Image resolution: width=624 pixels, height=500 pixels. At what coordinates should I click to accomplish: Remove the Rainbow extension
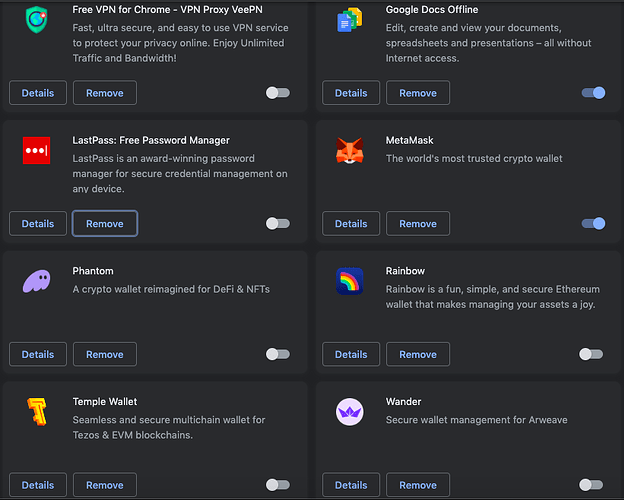point(418,354)
